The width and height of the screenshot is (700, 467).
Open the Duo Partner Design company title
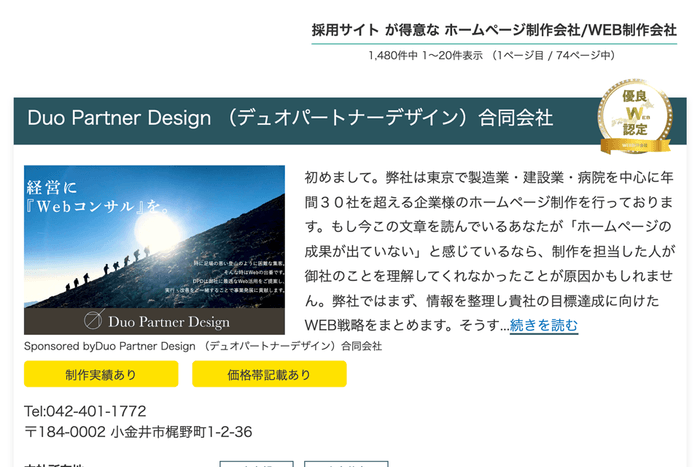click(290, 118)
